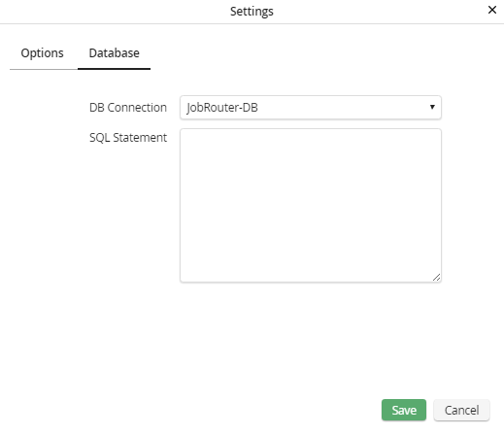504x434 pixels.
Task: Click the SQL Statement label
Action: point(128,138)
